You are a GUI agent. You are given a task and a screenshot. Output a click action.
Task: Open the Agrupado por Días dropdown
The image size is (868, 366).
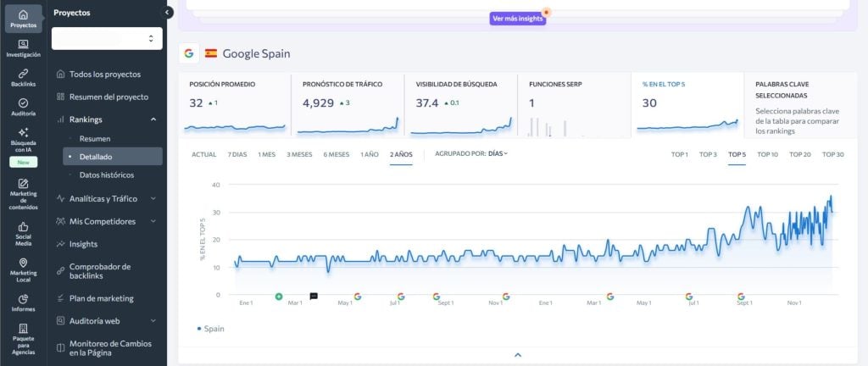coord(471,154)
